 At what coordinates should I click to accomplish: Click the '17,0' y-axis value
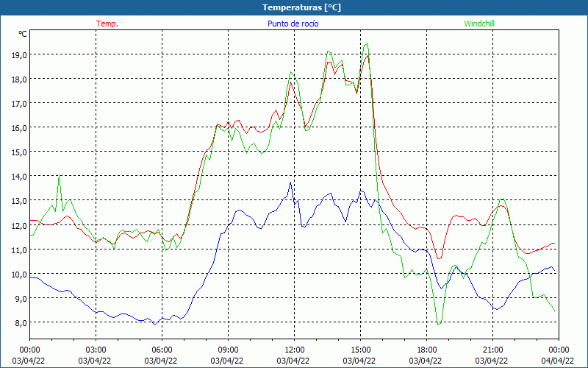pos(19,104)
